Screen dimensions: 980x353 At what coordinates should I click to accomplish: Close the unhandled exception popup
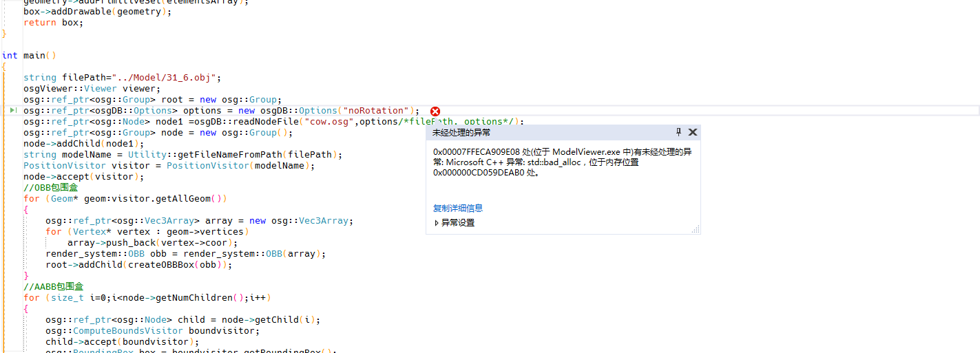(693, 132)
